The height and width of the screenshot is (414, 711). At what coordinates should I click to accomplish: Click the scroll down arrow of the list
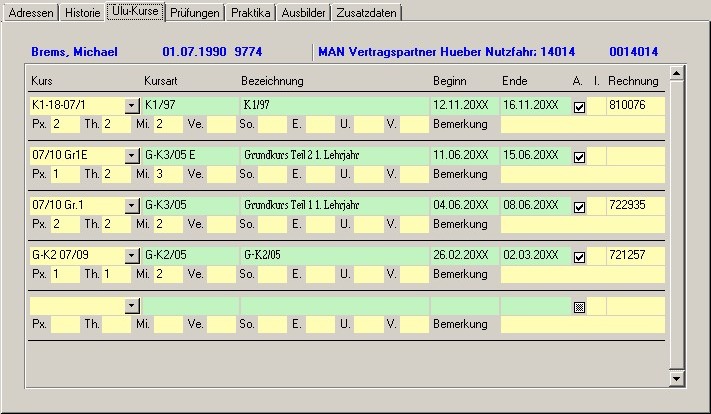click(676, 378)
